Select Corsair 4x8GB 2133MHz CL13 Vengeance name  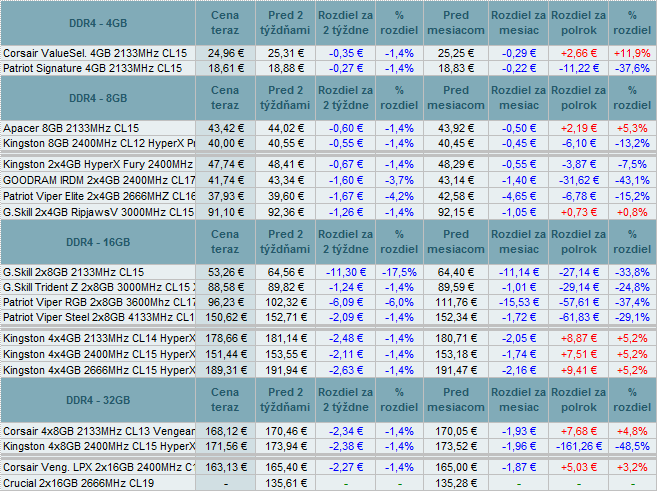coord(99,431)
